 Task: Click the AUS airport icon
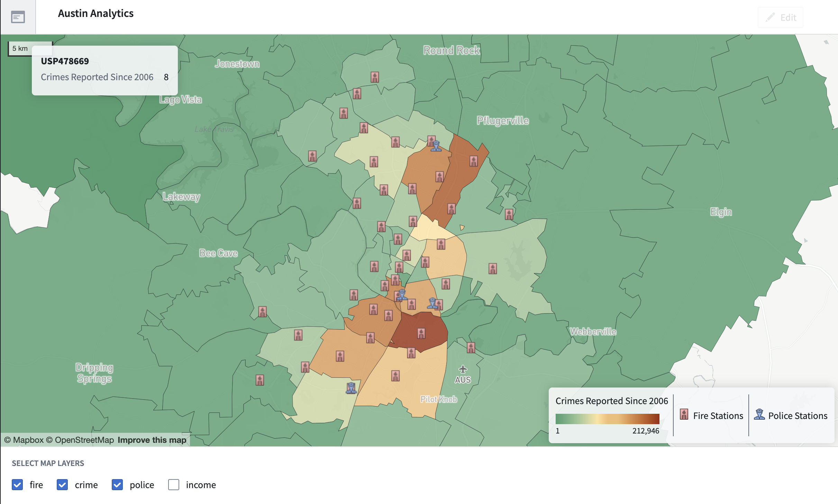pos(463,369)
